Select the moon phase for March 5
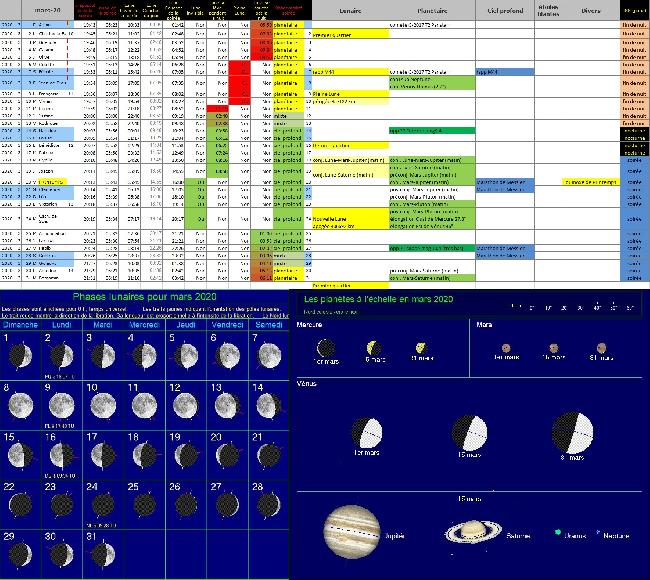Viewport: 650px width, 580px height. [186, 356]
